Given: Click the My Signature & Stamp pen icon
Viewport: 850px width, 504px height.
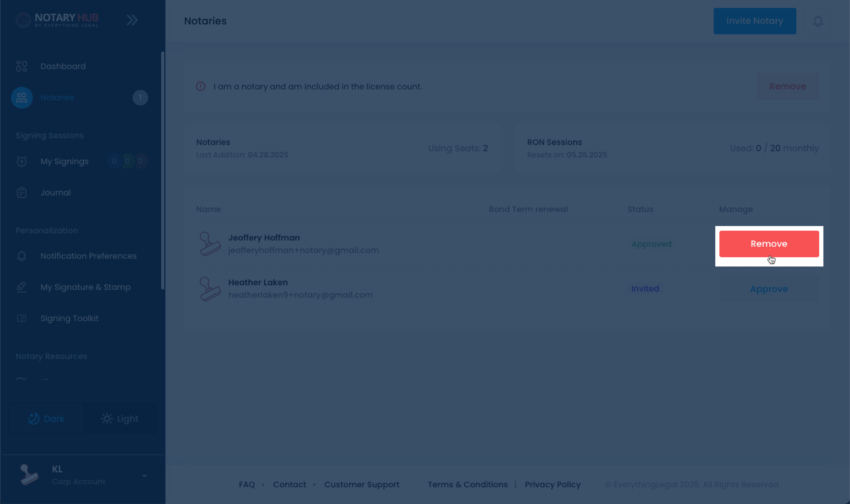Looking at the screenshot, I should (22, 287).
